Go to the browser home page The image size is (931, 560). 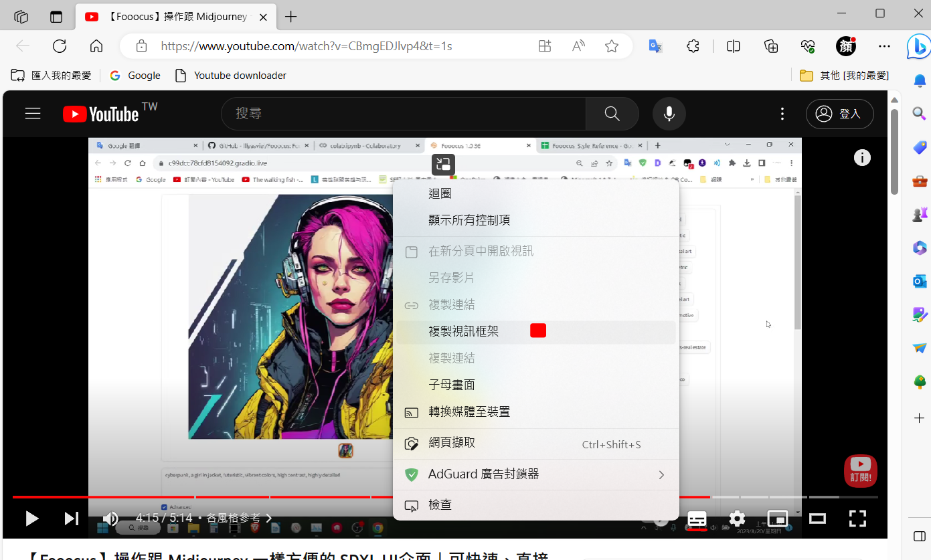pos(96,46)
